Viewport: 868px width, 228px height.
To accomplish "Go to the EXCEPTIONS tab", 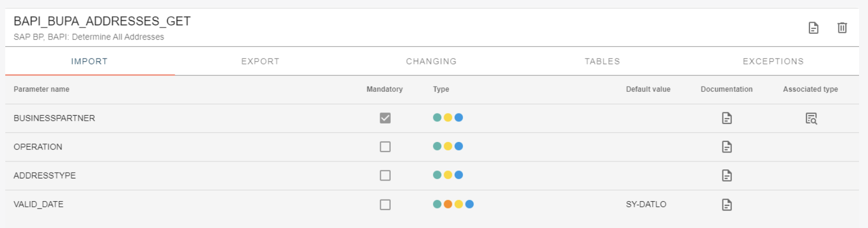I will pos(773,61).
